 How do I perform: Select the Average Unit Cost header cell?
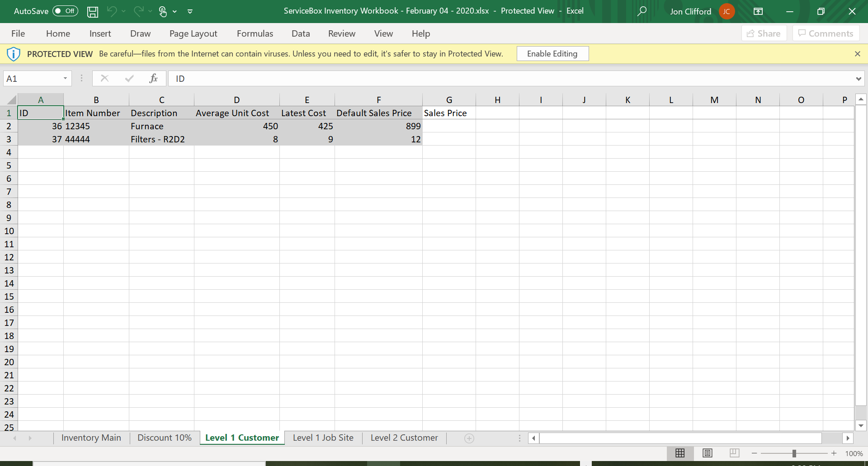click(237, 113)
